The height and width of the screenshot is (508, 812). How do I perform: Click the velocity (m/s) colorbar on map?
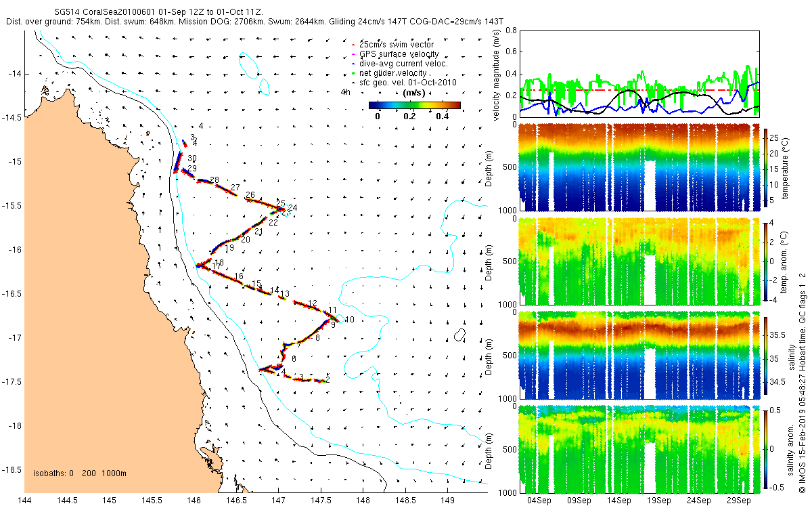[415, 105]
